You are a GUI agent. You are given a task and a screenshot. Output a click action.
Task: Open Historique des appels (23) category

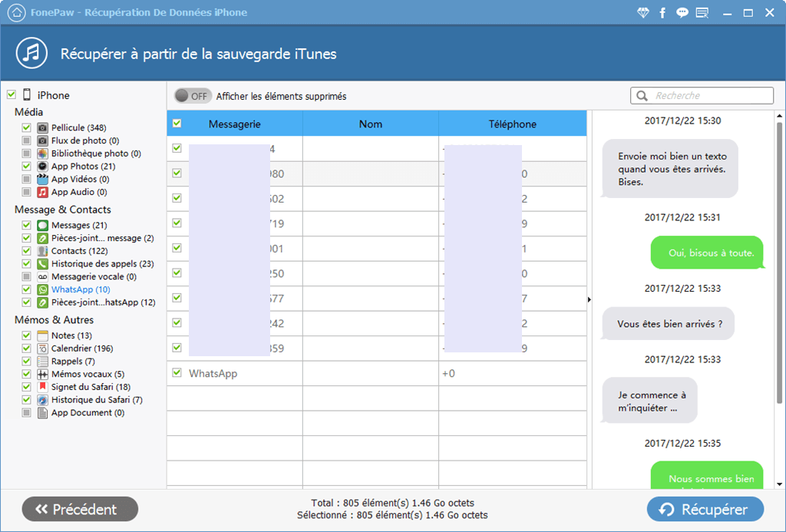pyautogui.click(x=102, y=264)
